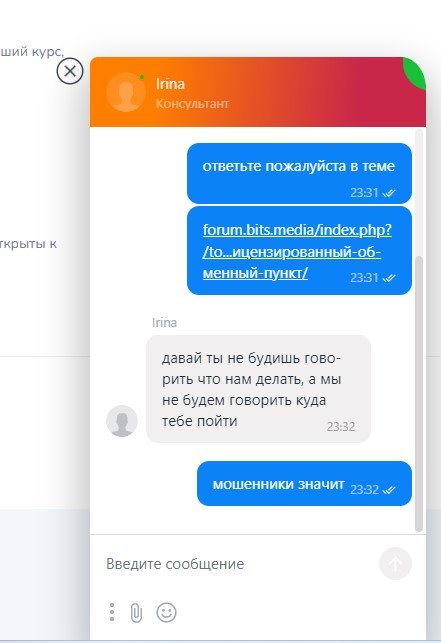Click the Irina sender label above reply
This screenshot has width=441, height=643.
pyautogui.click(x=164, y=323)
